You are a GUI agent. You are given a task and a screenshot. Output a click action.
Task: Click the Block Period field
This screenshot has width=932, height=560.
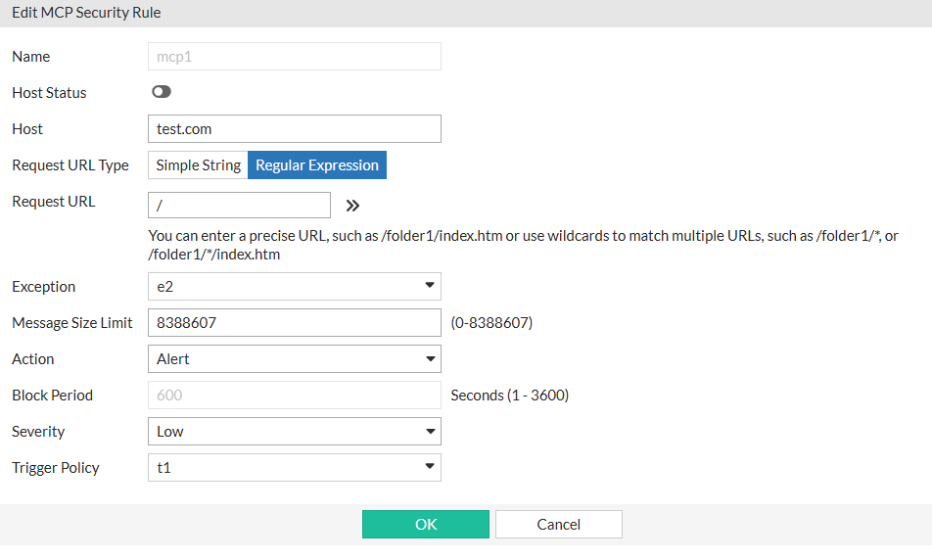click(294, 396)
